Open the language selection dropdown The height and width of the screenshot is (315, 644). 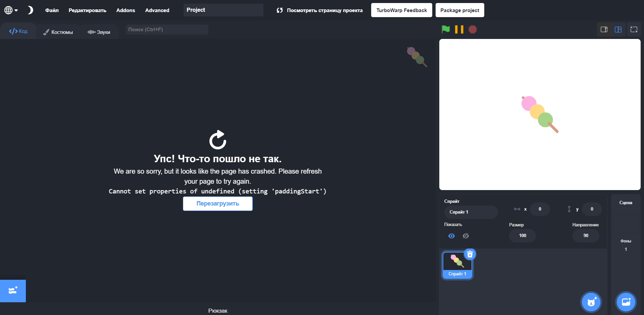pyautogui.click(x=10, y=10)
